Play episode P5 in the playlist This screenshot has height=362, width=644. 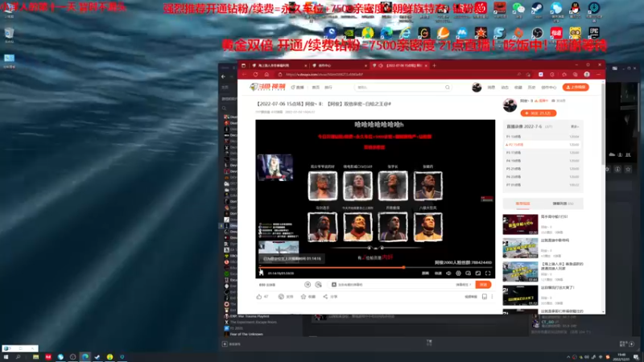coord(542,169)
